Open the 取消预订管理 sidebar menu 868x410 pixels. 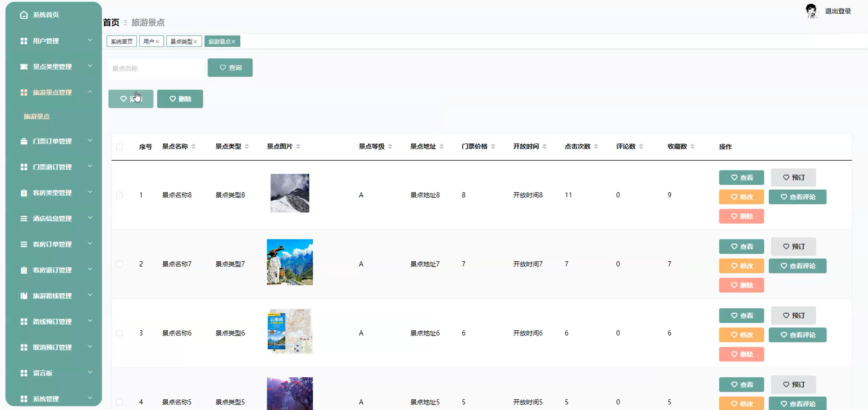53,347
